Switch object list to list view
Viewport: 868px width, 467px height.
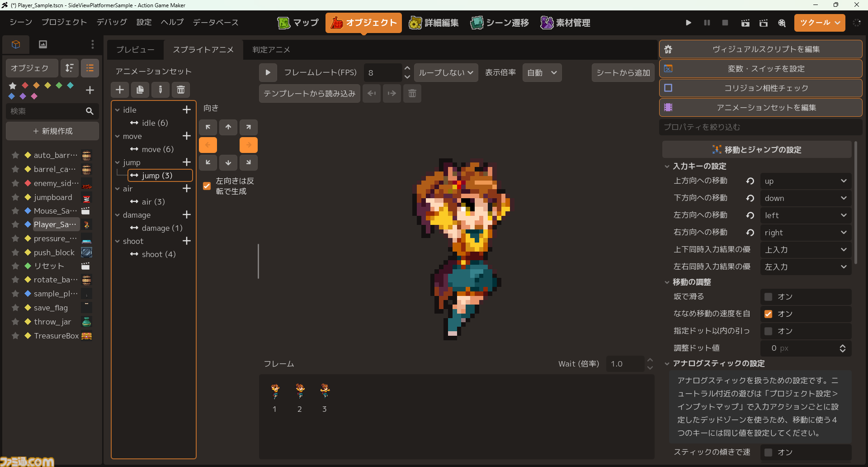(x=90, y=68)
